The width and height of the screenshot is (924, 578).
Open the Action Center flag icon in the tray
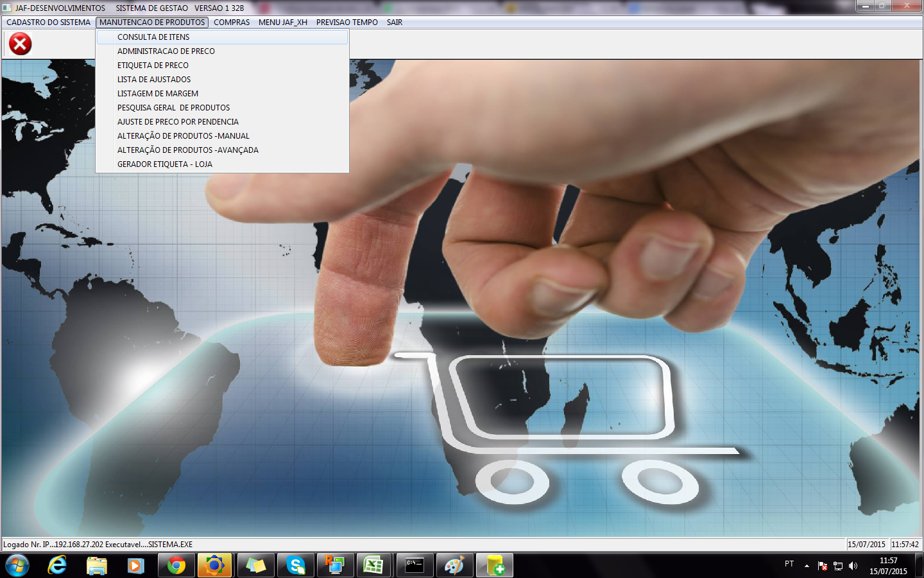[x=823, y=566]
